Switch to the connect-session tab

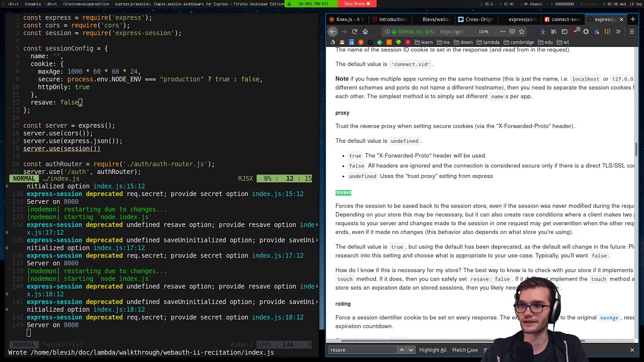click(562, 19)
